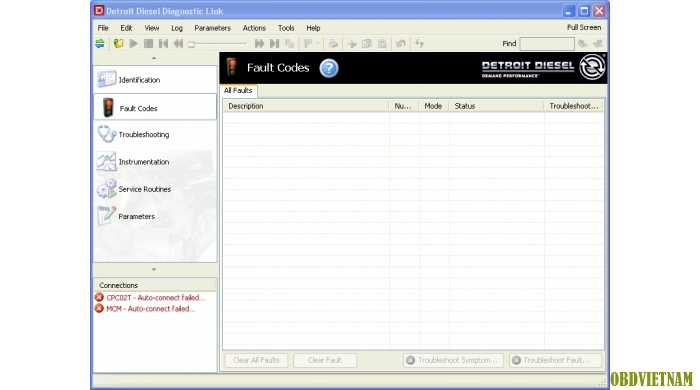Screen dimensions: 700x390
Task: Click the Troubleshoot Symptom... button
Action: pos(453,360)
